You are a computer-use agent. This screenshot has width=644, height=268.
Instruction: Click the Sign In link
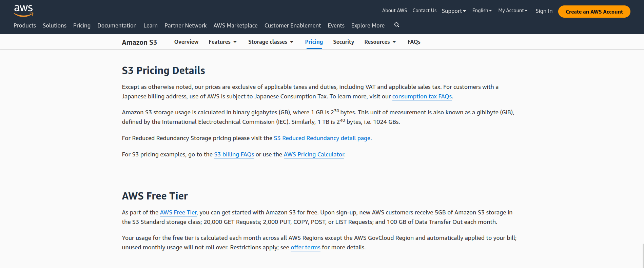(544, 11)
